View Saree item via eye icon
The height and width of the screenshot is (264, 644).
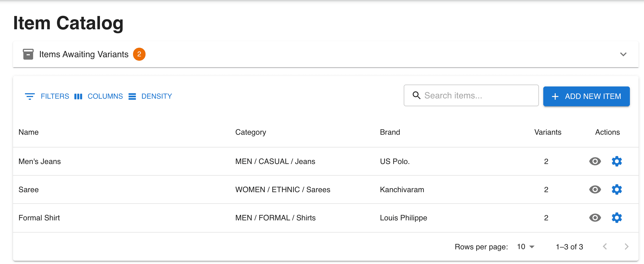[595, 189]
